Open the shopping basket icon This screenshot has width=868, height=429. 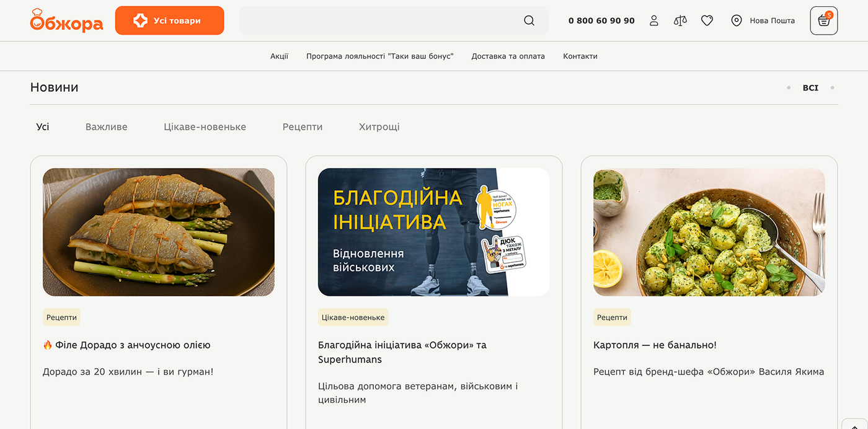[824, 20]
